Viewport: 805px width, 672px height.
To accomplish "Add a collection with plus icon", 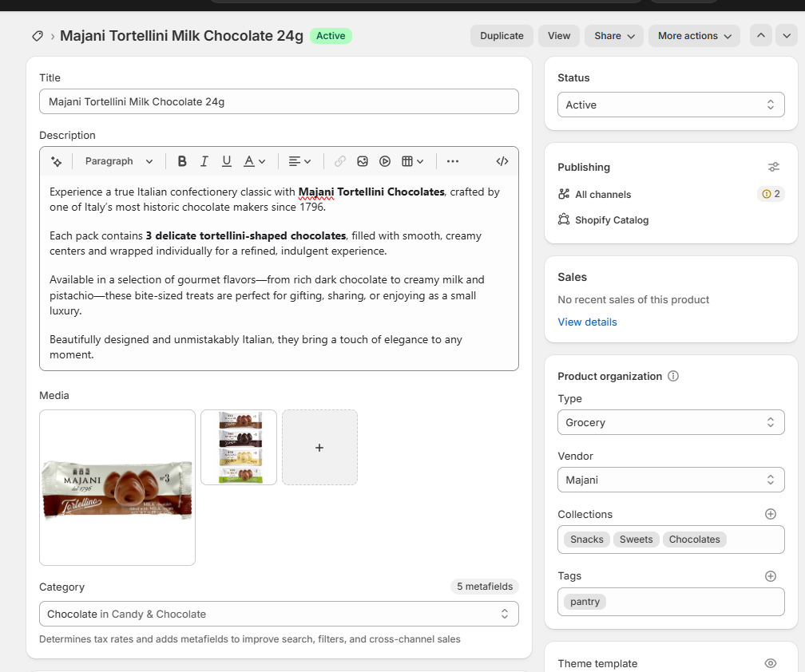I will tap(771, 514).
